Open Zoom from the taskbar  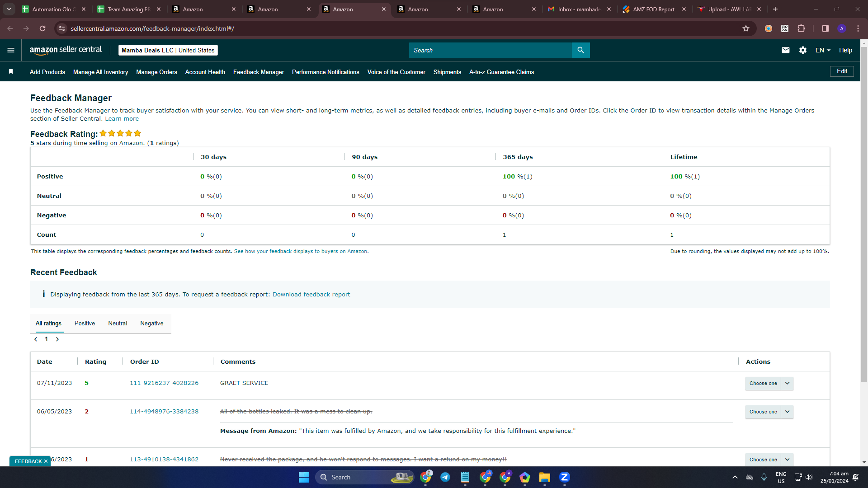click(x=564, y=477)
